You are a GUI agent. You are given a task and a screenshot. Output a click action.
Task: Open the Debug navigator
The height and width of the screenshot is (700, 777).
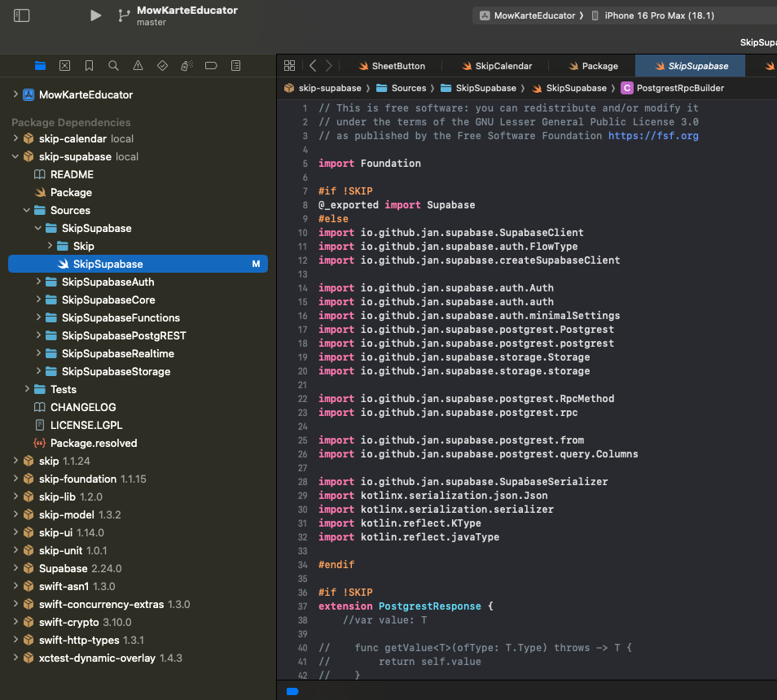pos(187,66)
